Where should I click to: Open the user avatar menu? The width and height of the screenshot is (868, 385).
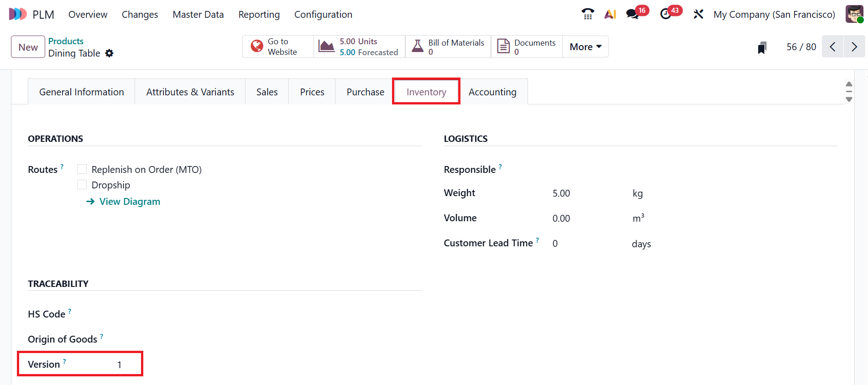854,14
